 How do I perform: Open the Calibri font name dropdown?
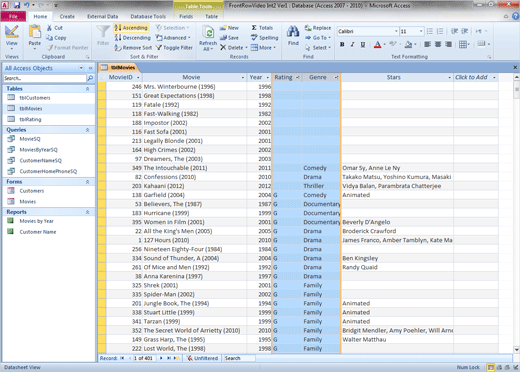[x=396, y=31]
